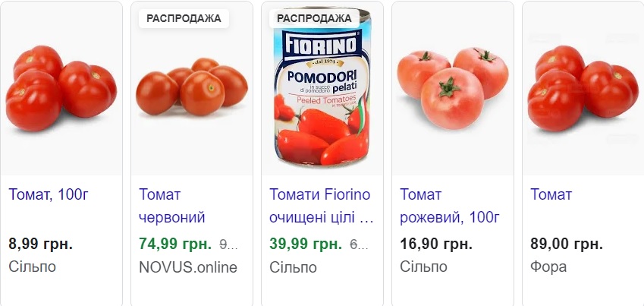Click the 89,00 грн. price
This screenshot has width=644, height=306.
(567, 244)
